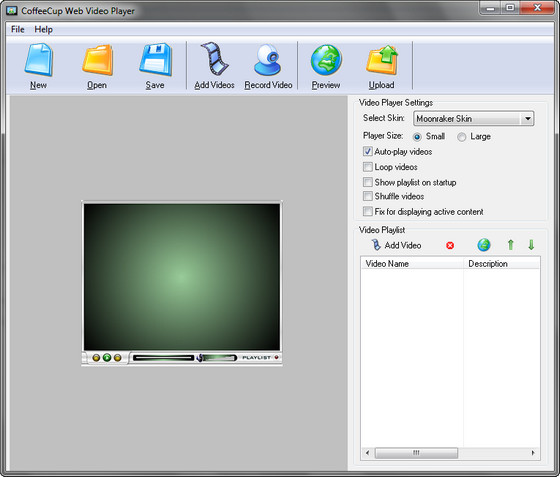Open the File menu
Screen dimensions: 560x477
(18, 29)
